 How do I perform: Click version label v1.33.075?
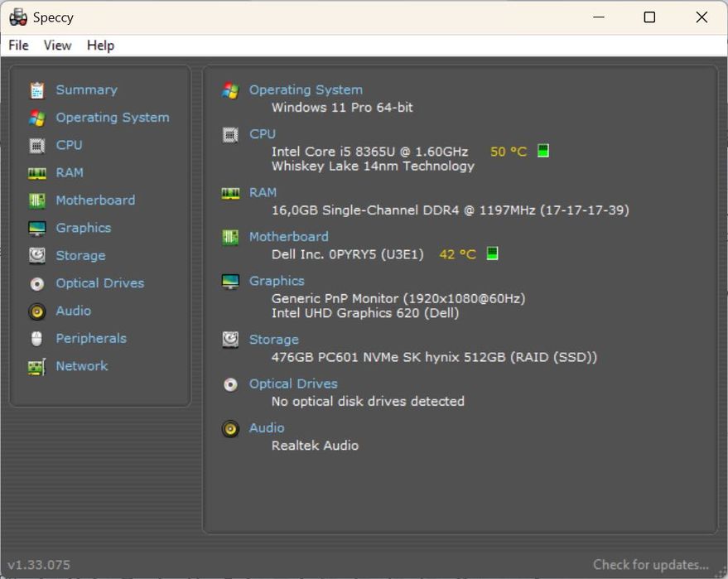[x=39, y=565]
